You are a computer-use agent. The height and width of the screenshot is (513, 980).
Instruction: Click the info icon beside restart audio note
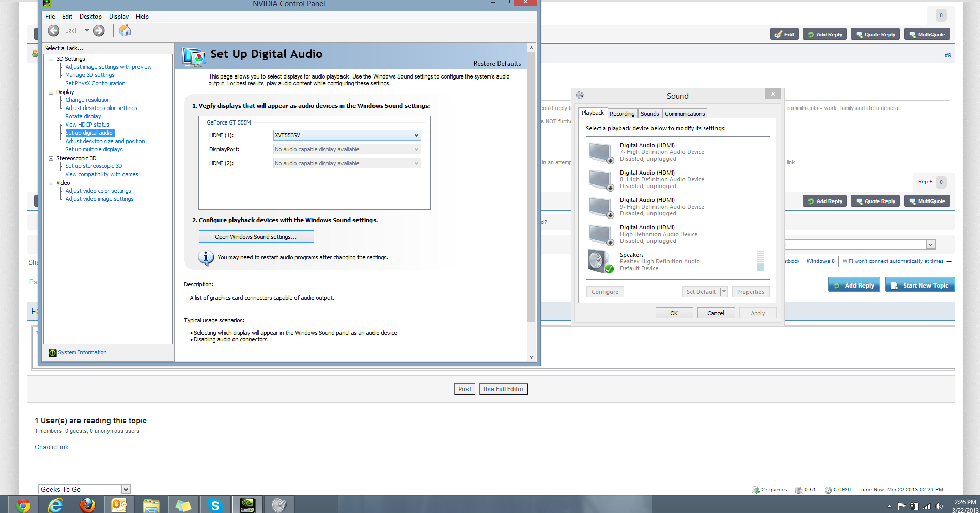pyautogui.click(x=206, y=257)
